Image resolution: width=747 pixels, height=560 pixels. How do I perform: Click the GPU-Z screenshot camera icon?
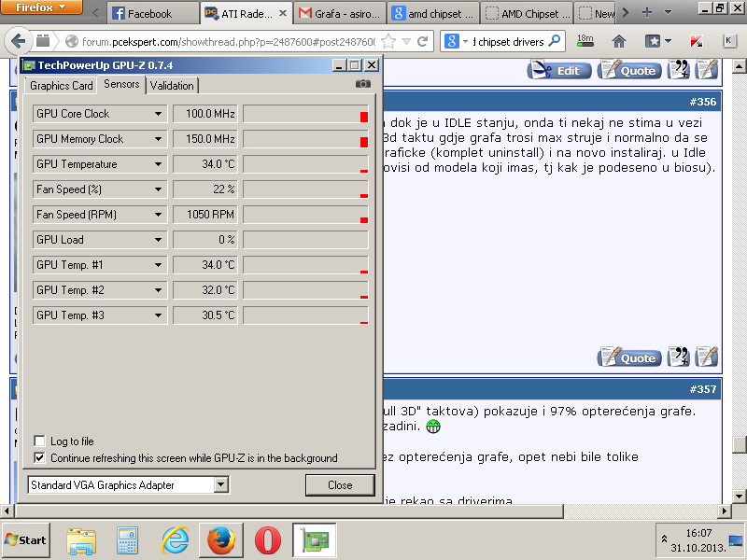pos(362,84)
